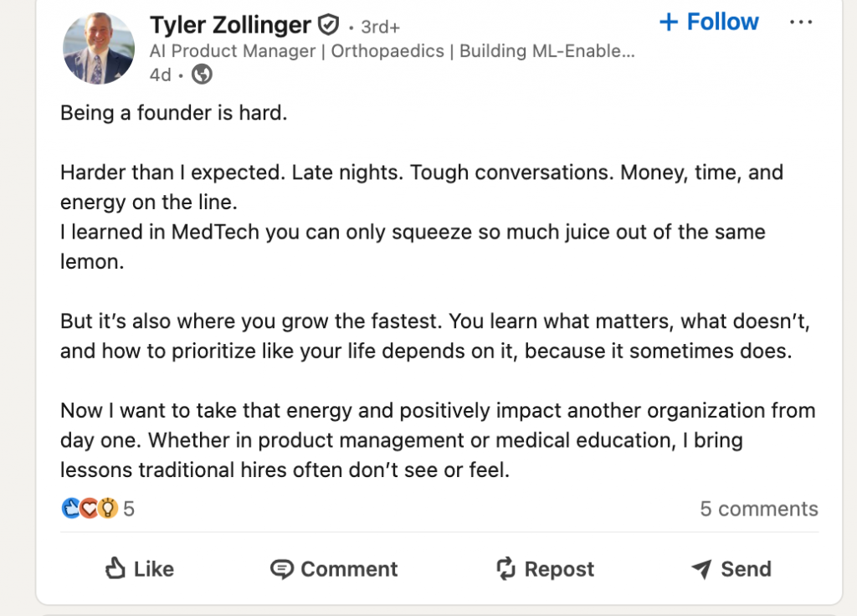Click the Send paper plane icon
Screen dimensions: 857x616
701,569
